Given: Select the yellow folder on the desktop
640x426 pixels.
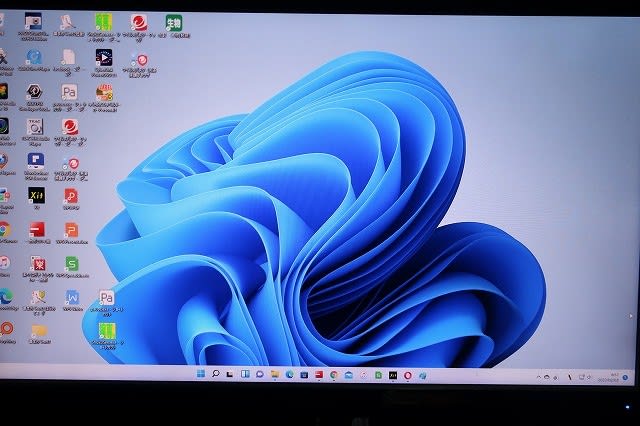Looking at the screenshot, I should (38, 331).
